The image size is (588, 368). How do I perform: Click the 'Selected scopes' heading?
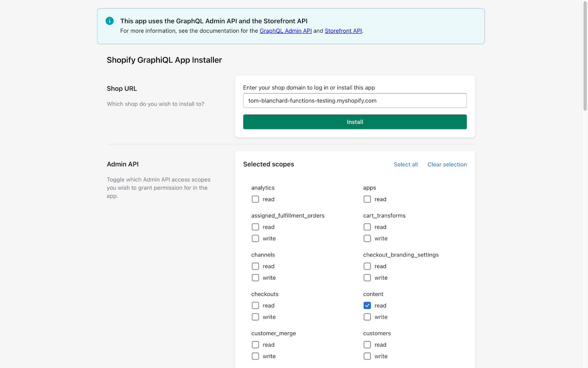[x=269, y=164]
